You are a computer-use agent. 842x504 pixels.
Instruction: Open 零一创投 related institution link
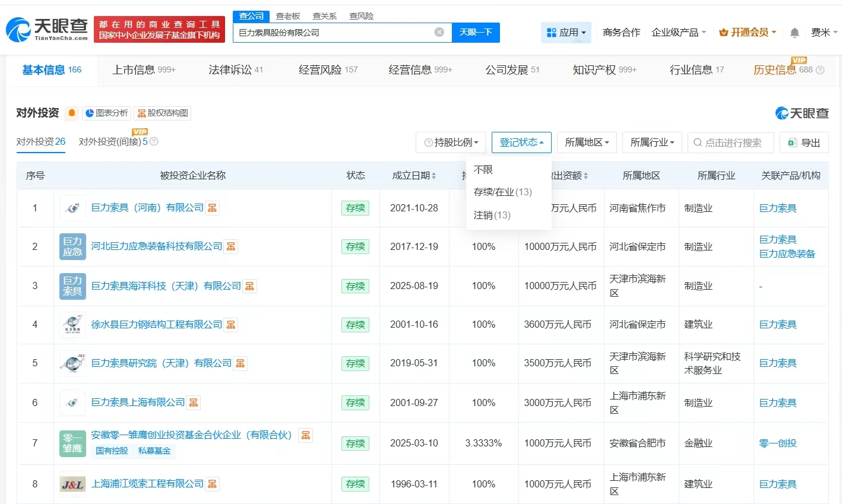pyautogui.click(x=778, y=443)
